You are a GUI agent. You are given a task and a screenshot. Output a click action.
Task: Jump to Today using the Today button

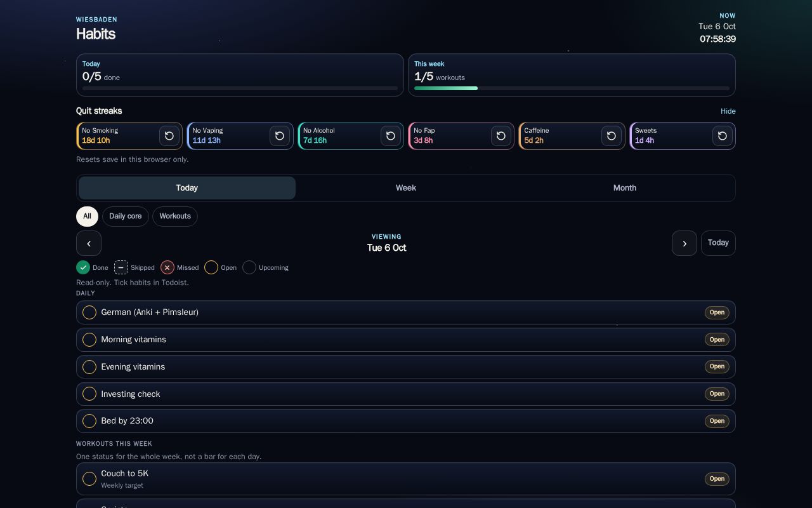[718, 243]
